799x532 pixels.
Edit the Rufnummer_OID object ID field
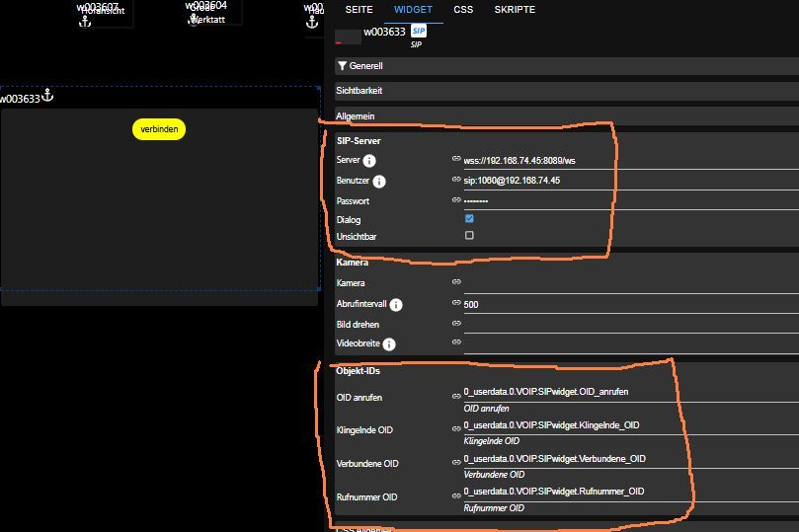pos(631,493)
